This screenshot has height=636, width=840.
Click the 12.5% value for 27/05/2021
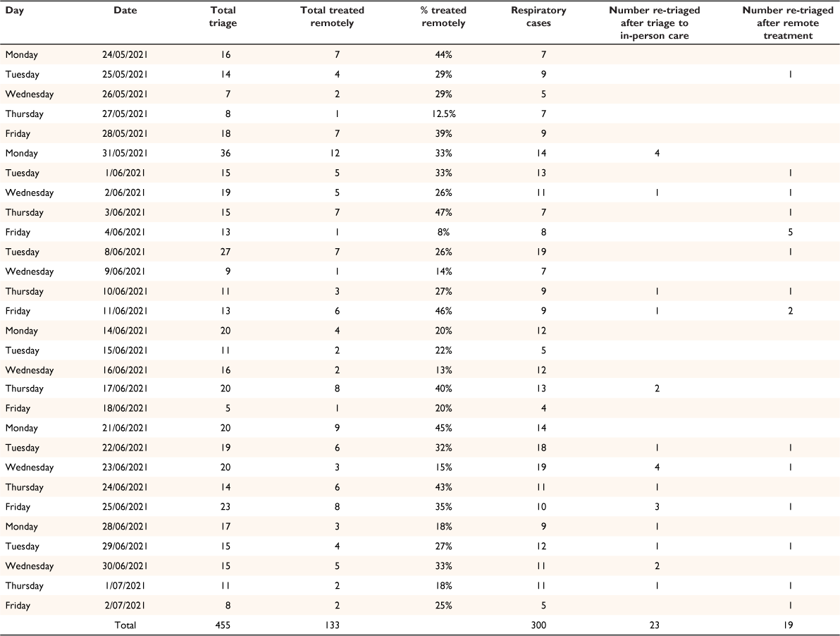445,114
